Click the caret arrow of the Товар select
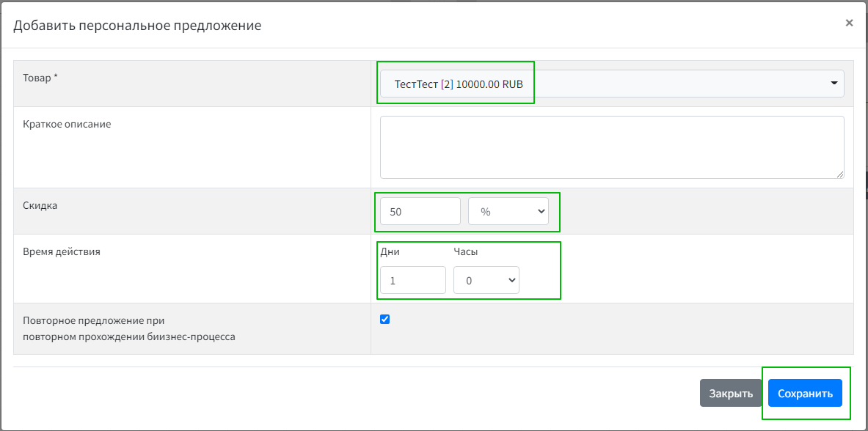The height and width of the screenshot is (431, 868). coord(834,84)
